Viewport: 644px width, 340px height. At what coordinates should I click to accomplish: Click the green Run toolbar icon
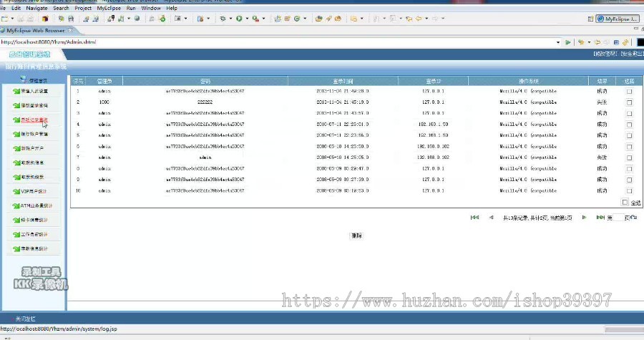(x=239, y=19)
